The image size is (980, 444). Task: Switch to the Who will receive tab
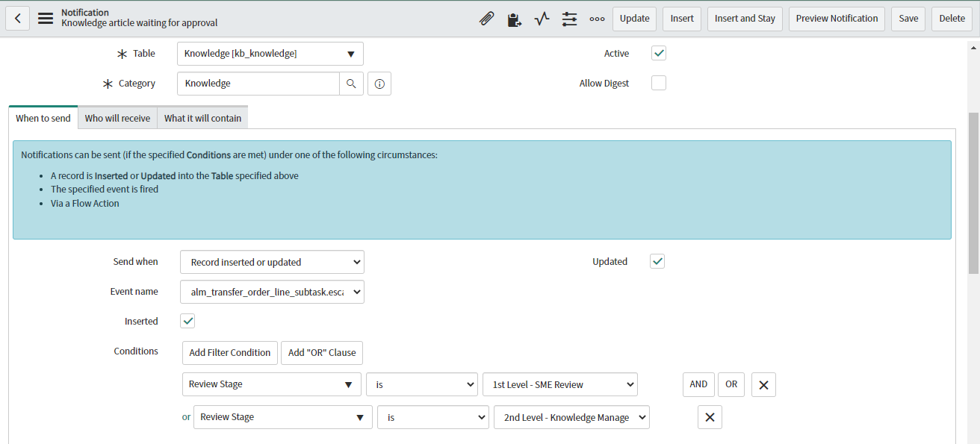click(117, 118)
